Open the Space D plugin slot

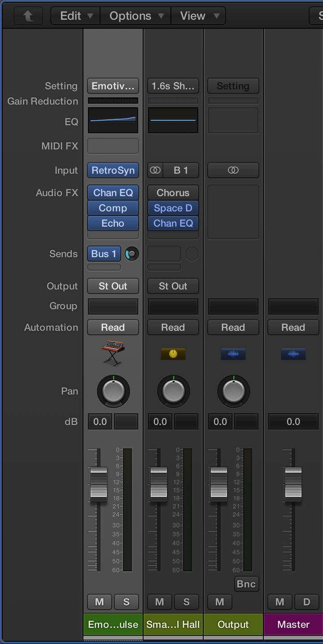[173, 208]
